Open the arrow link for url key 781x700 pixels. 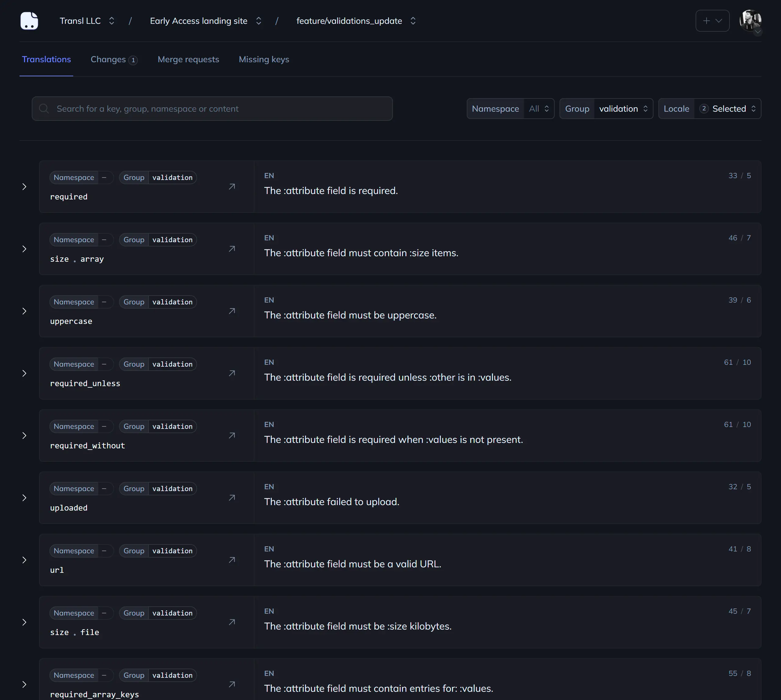click(x=232, y=560)
